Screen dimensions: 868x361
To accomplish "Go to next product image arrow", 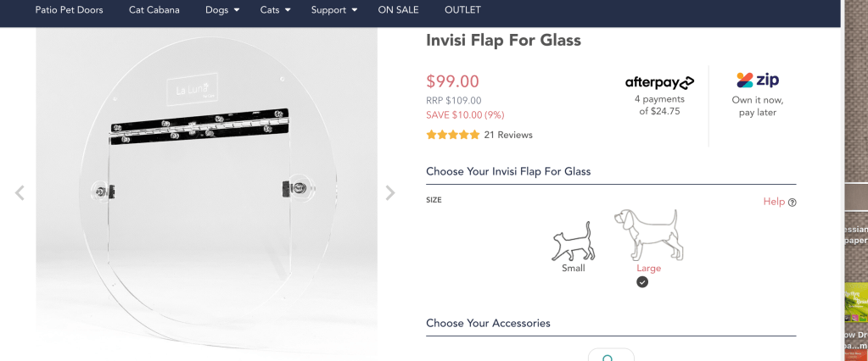I will (x=390, y=193).
